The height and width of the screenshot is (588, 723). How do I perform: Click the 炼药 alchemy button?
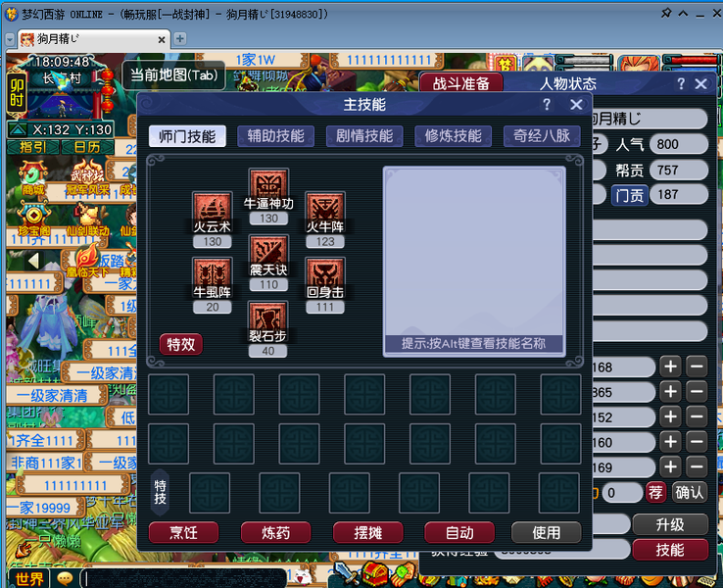(x=275, y=533)
